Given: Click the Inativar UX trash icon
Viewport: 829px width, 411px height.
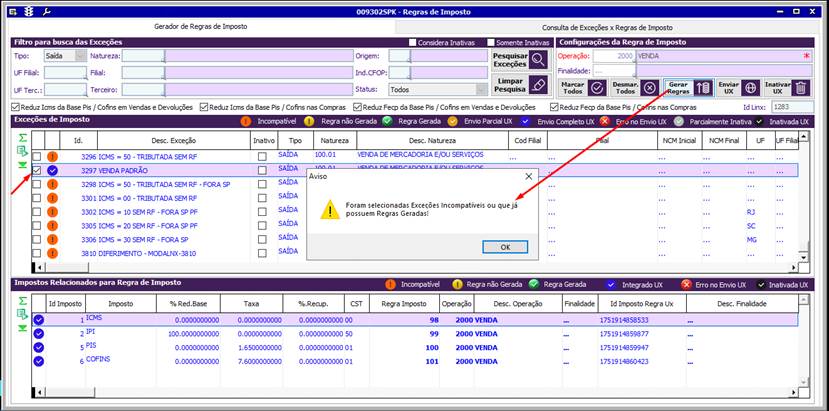Looking at the screenshot, I should click(x=802, y=88).
